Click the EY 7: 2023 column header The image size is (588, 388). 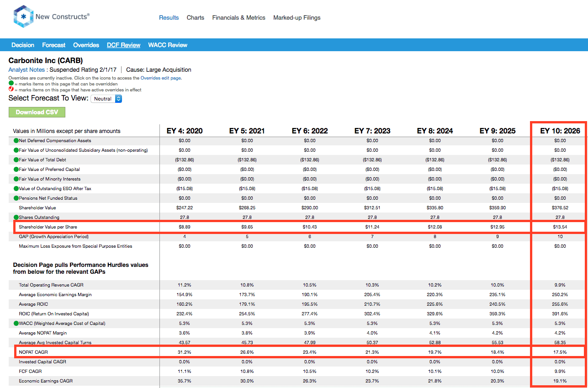(x=372, y=131)
